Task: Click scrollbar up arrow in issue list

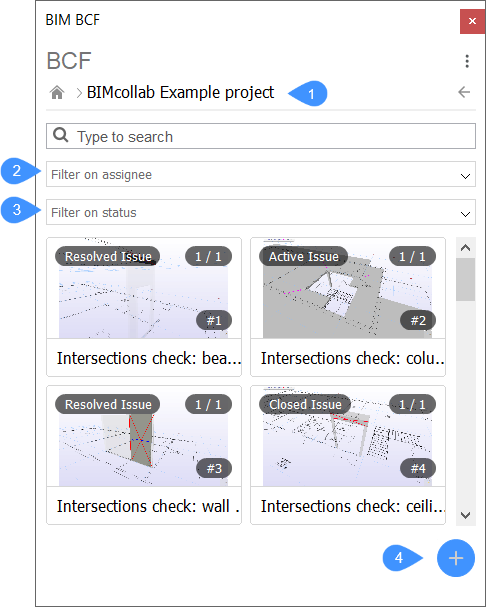Action: click(466, 248)
